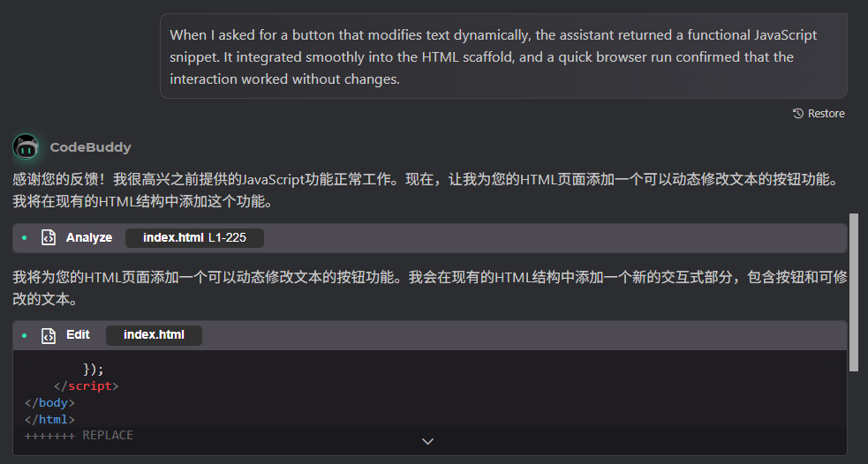
Task: Click the file icon beside Analyze
Action: pyautogui.click(x=49, y=238)
